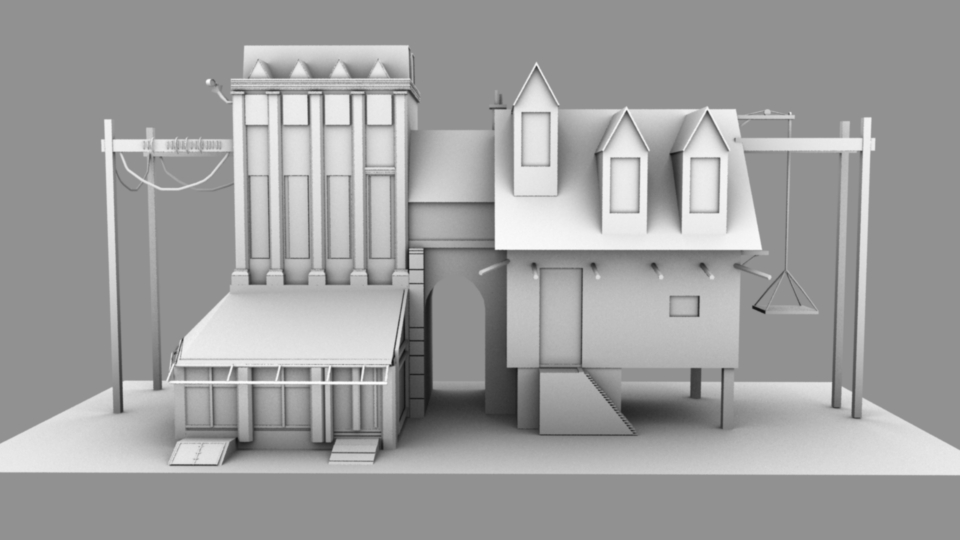Screen dimensions: 960x540
Task: Click the small rectangular window on house wall
Action: click(684, 306)
